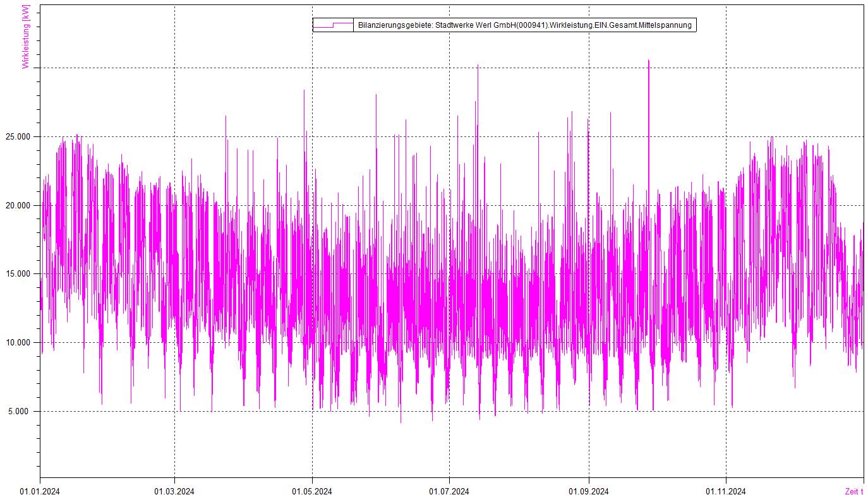This screenshot has width=868, height=502.
Task: Click the 01.05.2024 date label
Action: click(311, 491)
